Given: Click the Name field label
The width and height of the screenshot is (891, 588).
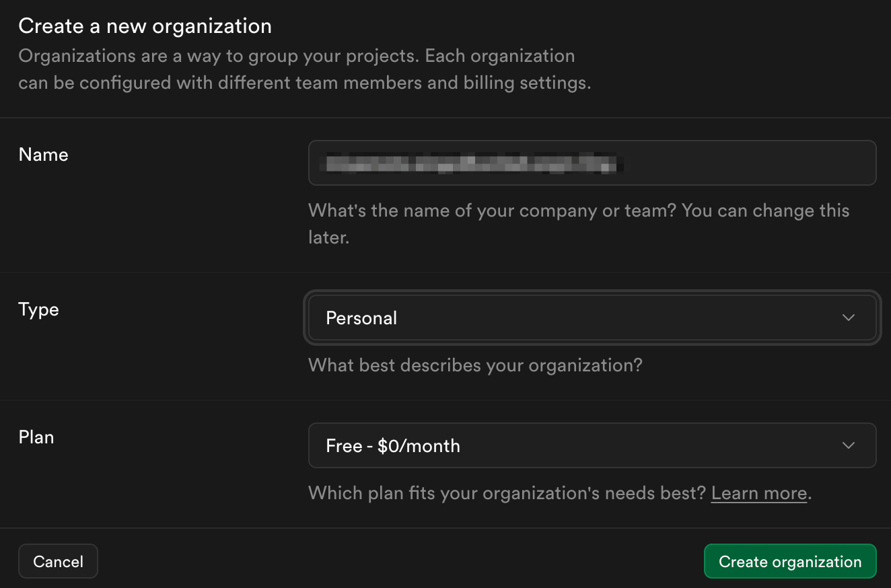Looking at the screenshot, I should [44, 155].
